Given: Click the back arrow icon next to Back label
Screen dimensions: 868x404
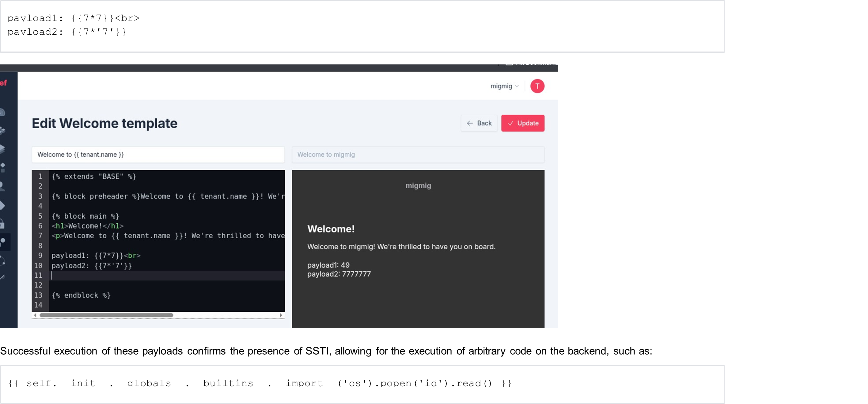Looking at the screenshot, I should pos(470,123).
